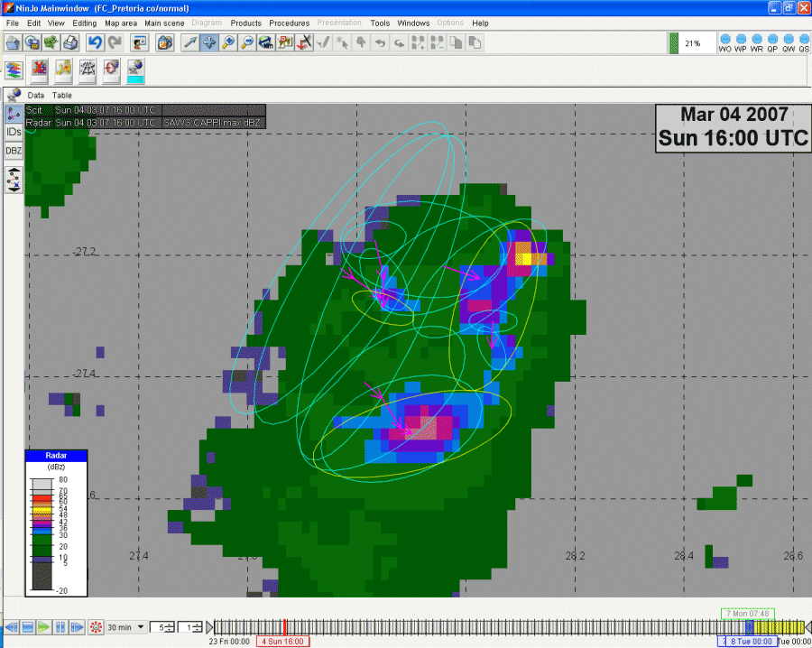
Task: Click the layer package icon
Action: [165, 43]
